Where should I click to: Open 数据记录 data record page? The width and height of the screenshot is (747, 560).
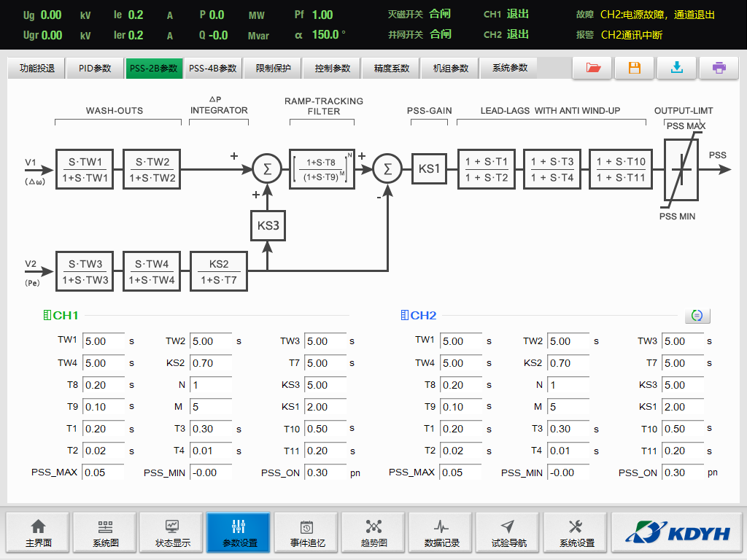coord(441,533)
